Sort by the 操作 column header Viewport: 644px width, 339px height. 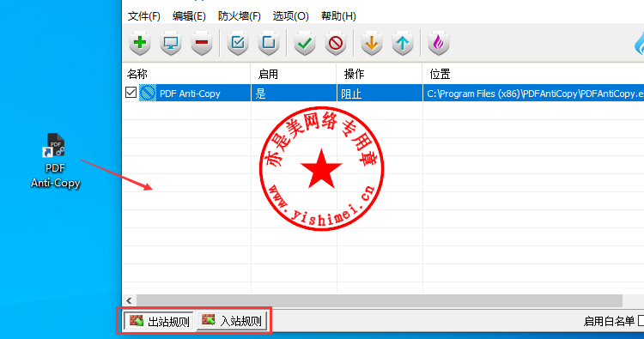[380, 74]
